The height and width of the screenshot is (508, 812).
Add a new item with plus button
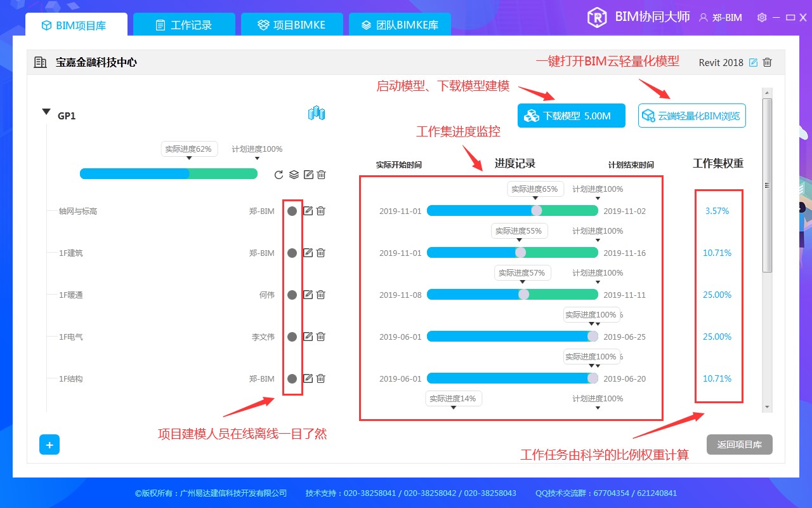tap(49, 444)
